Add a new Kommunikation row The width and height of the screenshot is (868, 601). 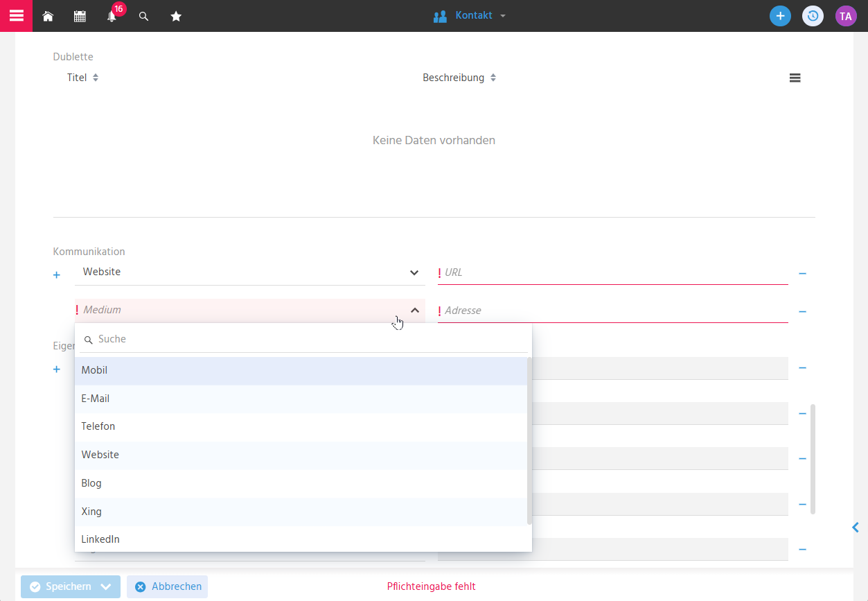[57, 275]
